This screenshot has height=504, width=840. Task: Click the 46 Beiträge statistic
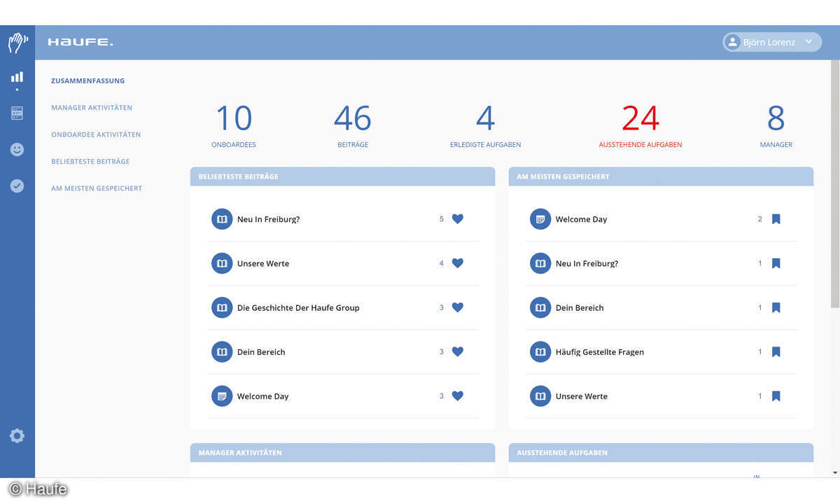[x=353, y=126]
